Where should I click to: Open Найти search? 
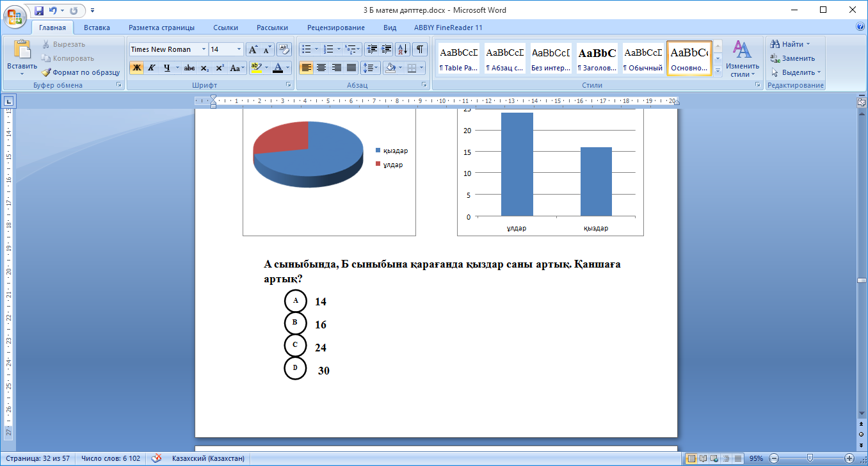coord(791,44)
